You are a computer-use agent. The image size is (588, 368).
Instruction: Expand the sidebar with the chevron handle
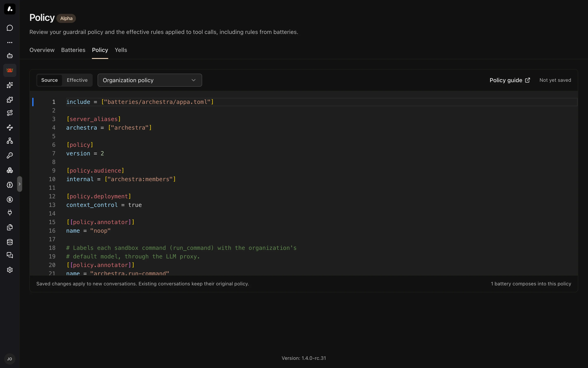point(20,184)
